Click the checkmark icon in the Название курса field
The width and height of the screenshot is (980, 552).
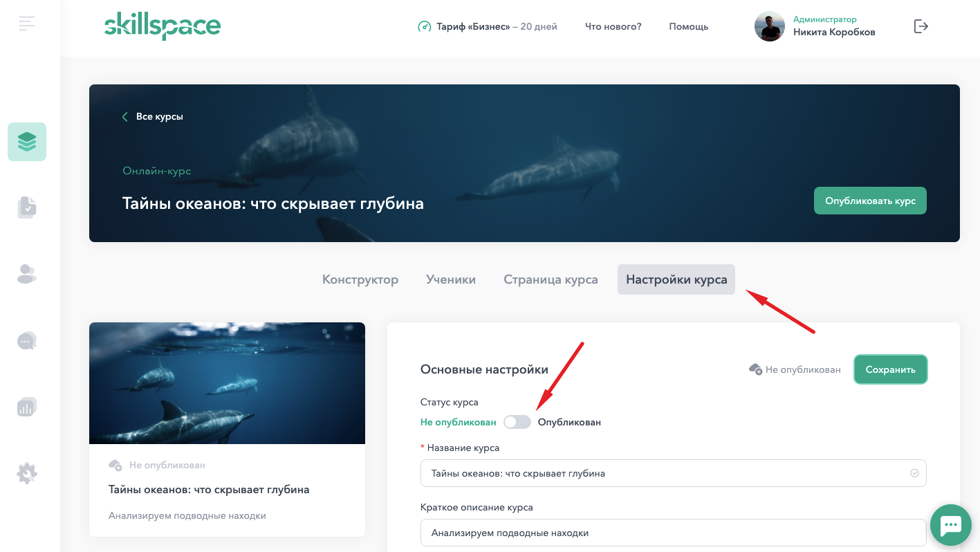point(914,473)
